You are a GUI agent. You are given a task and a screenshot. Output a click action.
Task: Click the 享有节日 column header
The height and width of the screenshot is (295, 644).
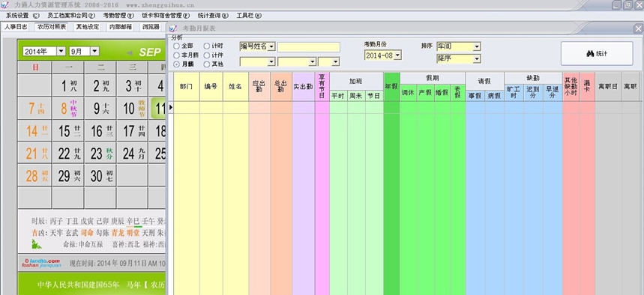point(322,87)
